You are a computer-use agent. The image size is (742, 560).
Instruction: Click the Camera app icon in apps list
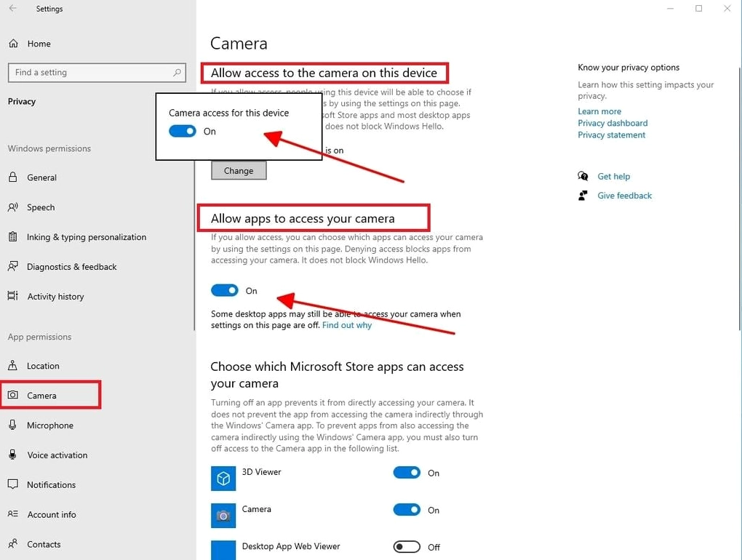[x=223, y=516]
